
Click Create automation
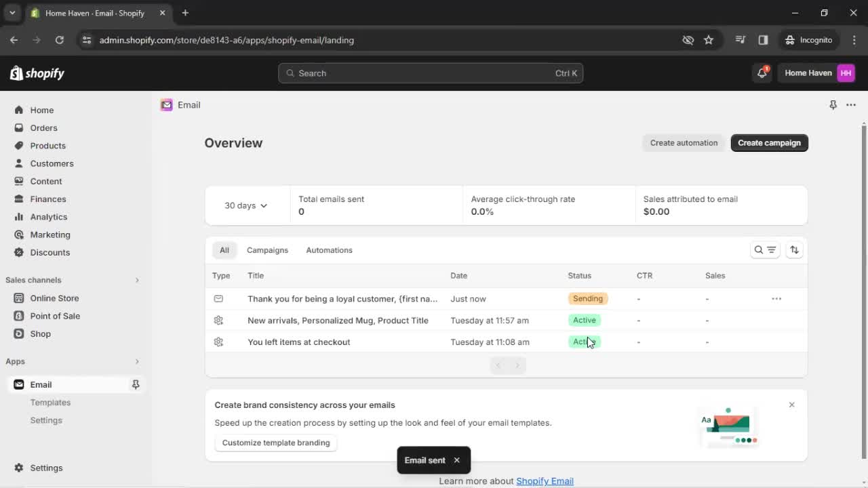684,143
